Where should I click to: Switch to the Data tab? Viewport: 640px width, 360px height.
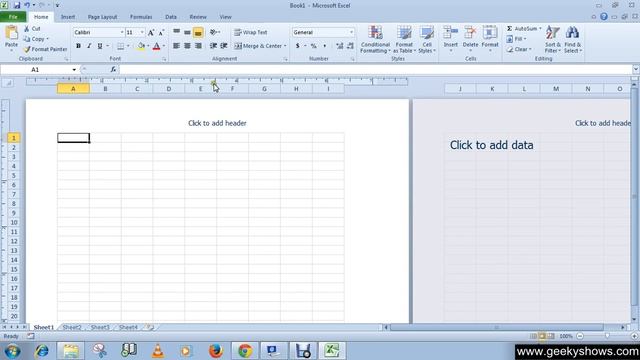(171, 17)
